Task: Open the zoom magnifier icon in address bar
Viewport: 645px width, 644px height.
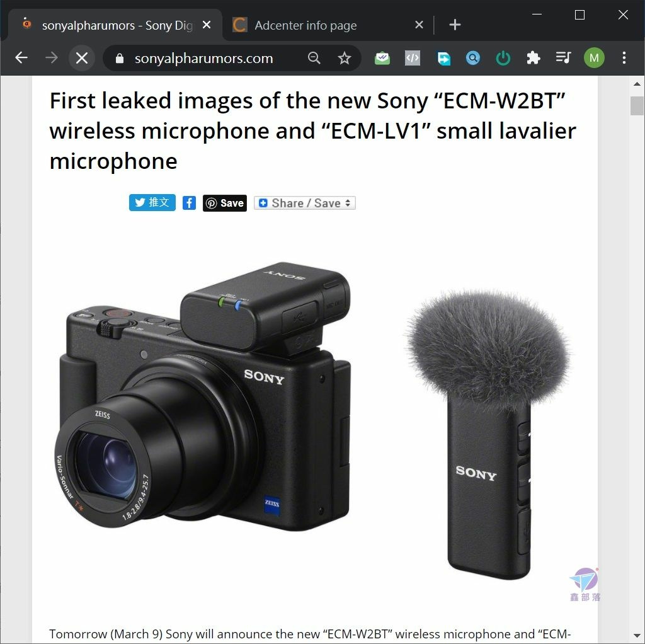Action: (314, 58)
